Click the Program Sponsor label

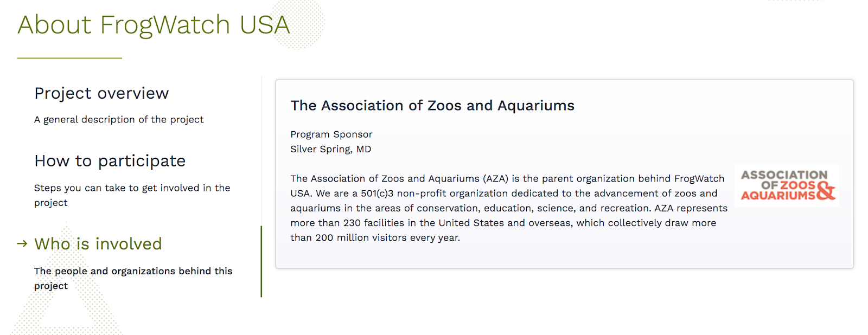[331, 134]
